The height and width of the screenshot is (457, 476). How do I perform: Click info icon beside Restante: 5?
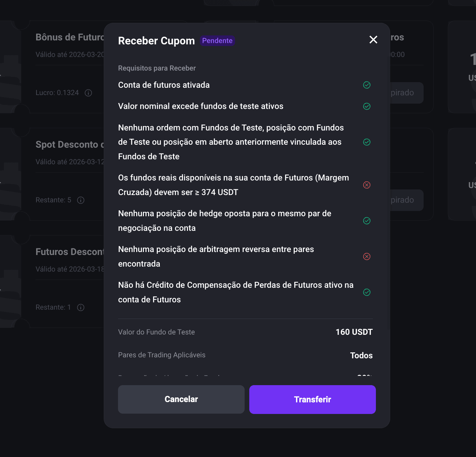click(81, 200)
